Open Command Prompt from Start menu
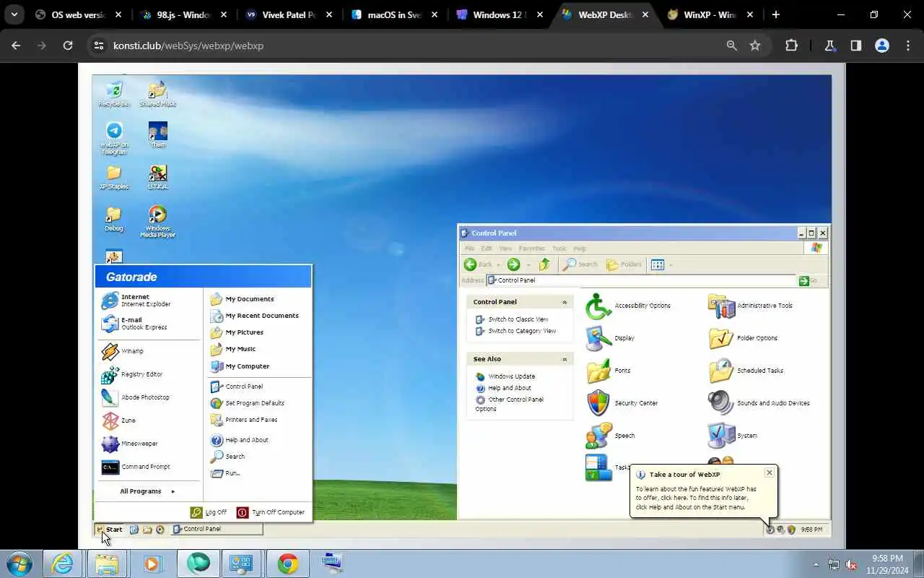924x578 pixels. coord(136,467)
